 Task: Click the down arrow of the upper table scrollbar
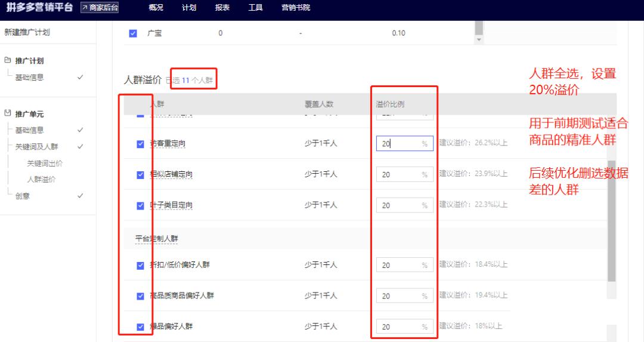(479, 39)
